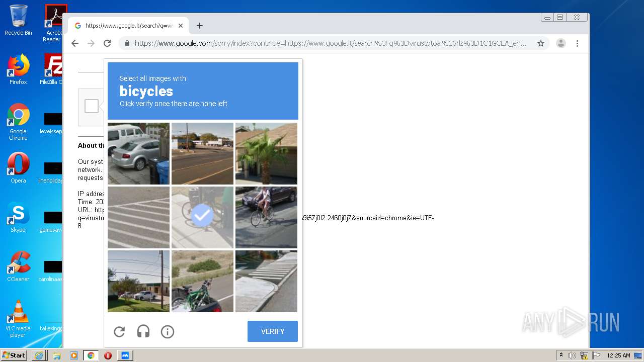This screenshot has width=644, height=362.
Task: Open Chrome three-dot menu
Action: click(577, 43)
